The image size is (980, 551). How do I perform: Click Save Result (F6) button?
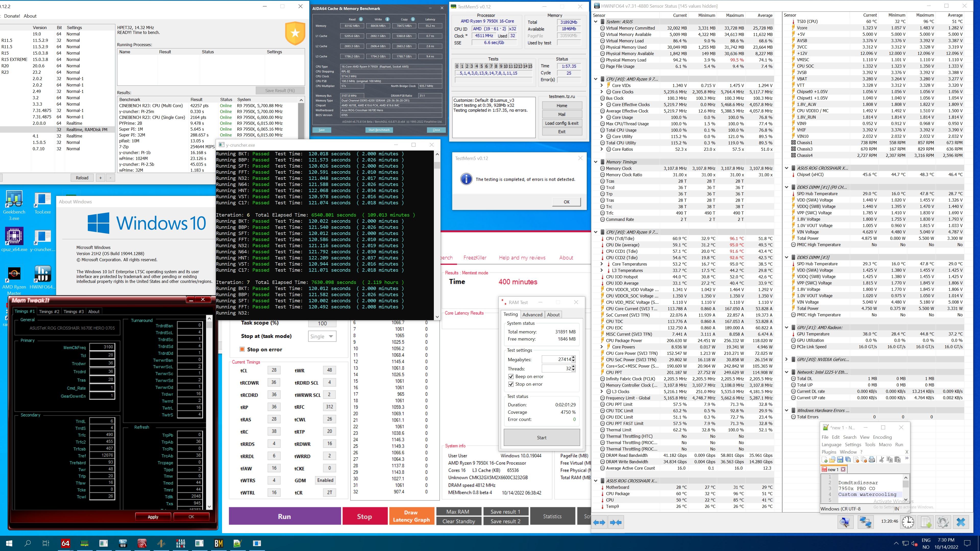(280, 91)
